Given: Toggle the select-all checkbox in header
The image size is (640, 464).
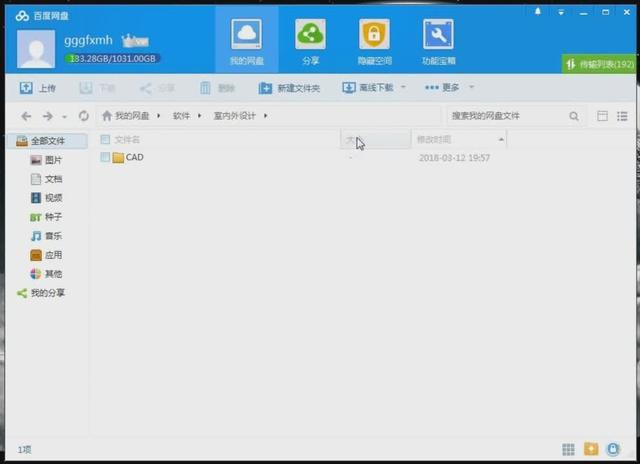Looking at the screenshot, I should (x=105, y=140).
